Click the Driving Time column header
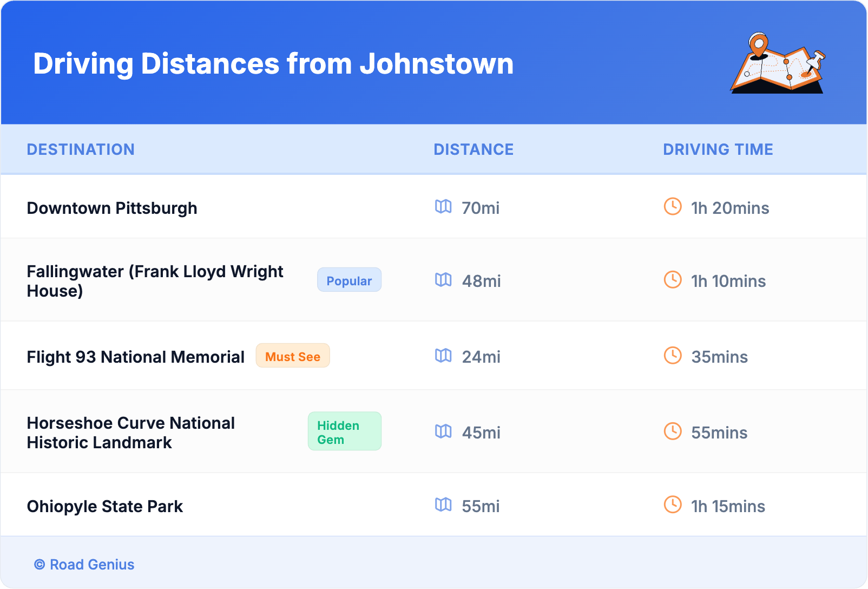Screen dimensions: 868x589 [718, 149]
